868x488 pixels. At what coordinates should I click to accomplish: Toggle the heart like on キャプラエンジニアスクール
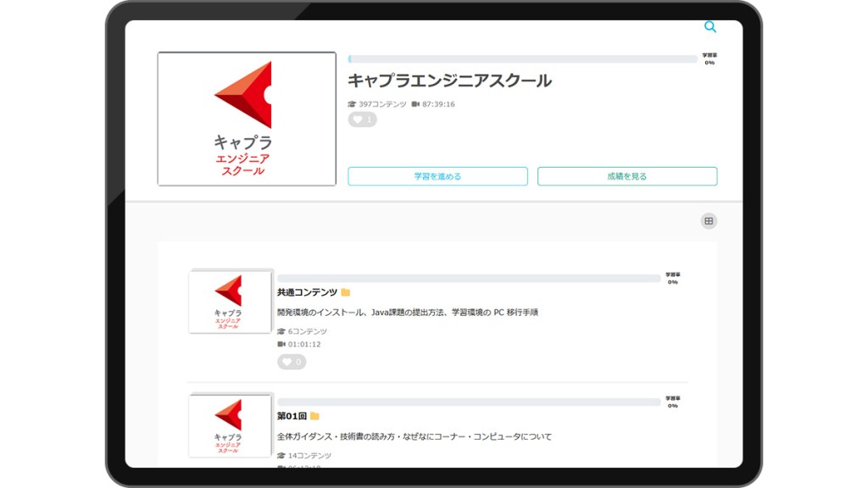click(362, 119)
